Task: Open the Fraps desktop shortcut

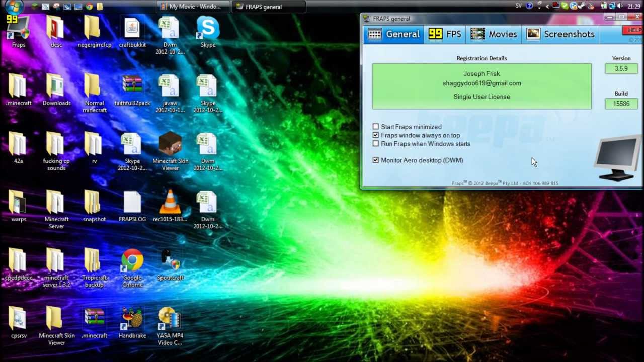Action: pos(19,31)
